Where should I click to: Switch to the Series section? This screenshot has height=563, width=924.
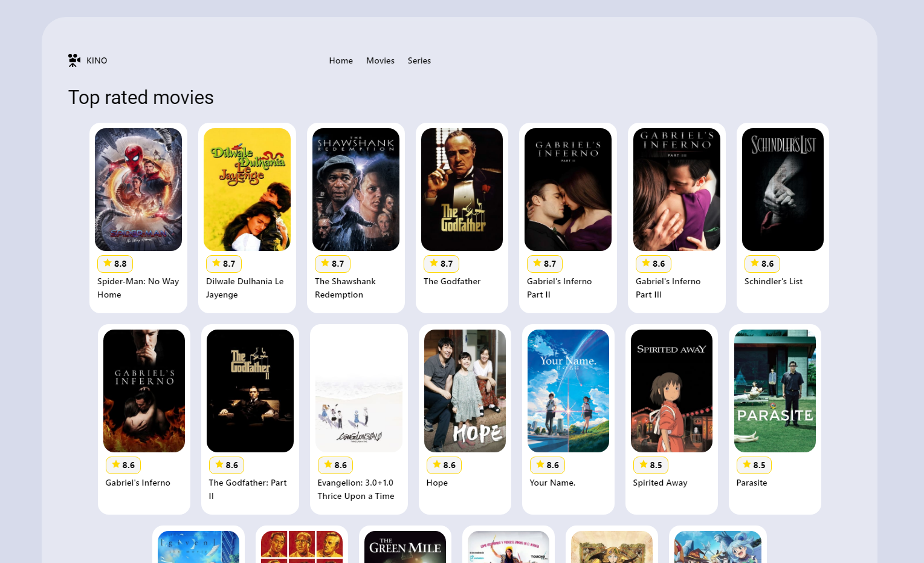tap(419, 60)
